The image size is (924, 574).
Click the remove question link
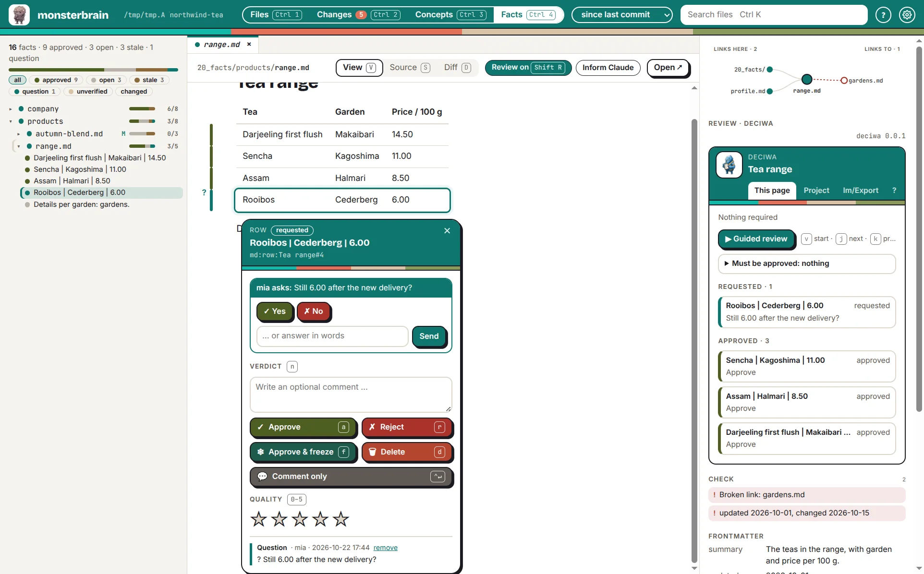(386, 548)
